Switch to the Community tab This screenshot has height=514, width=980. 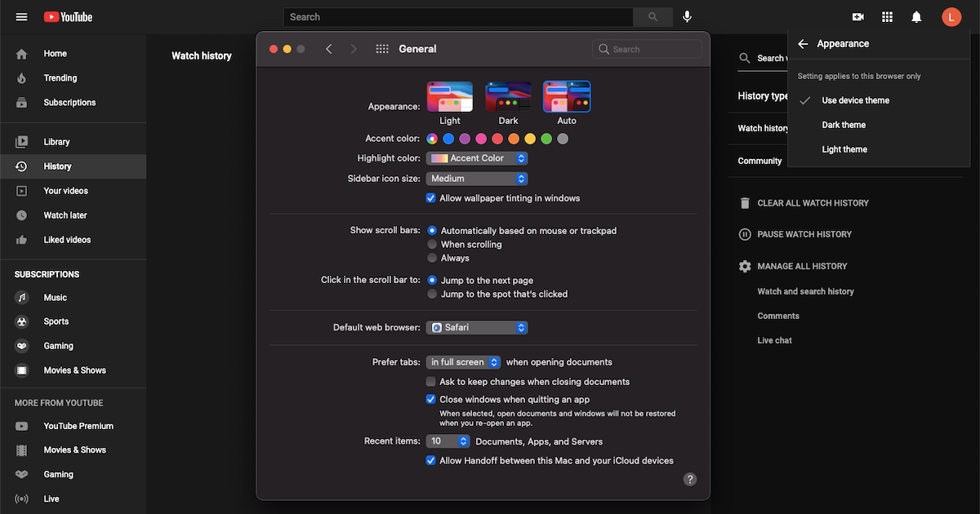point(758,161)
